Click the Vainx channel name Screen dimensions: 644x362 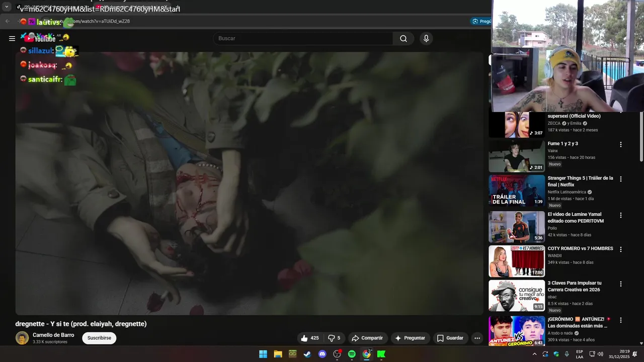click(553, 151)
